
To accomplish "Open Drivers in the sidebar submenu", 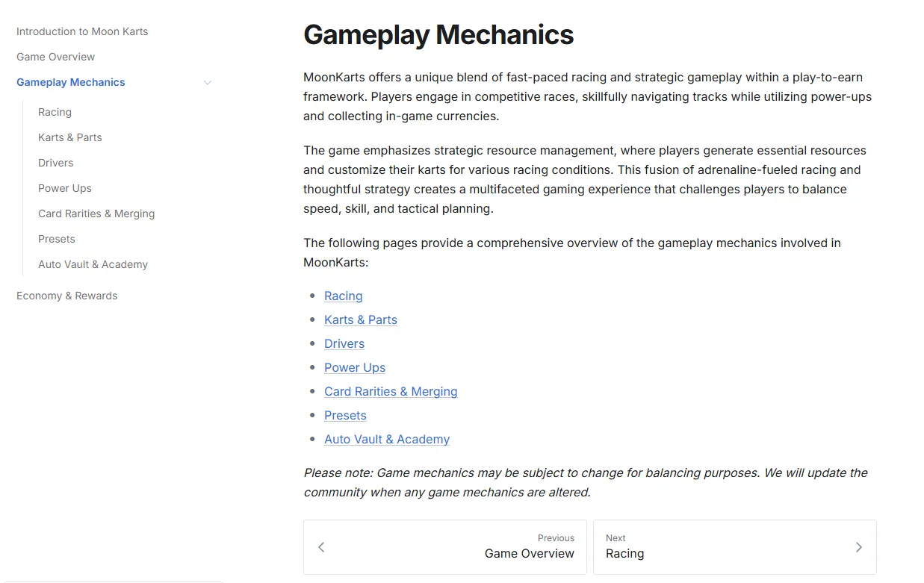I will tap(56, 163).
